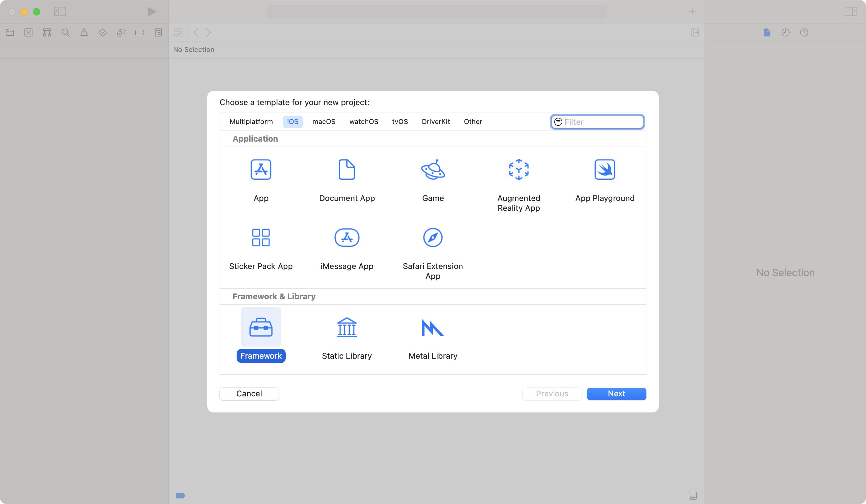Switch to the watchOS tab
Viewport: 866px width, 504px height.
tap(364, 122)
